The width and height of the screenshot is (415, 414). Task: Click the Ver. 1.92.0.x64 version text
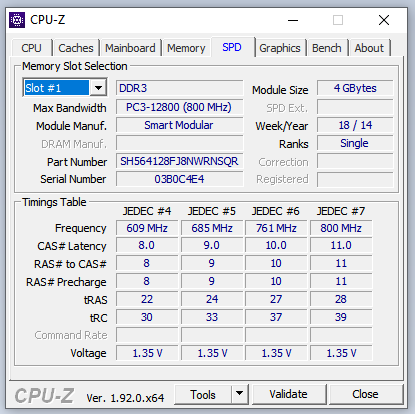(x=125, y=398)
